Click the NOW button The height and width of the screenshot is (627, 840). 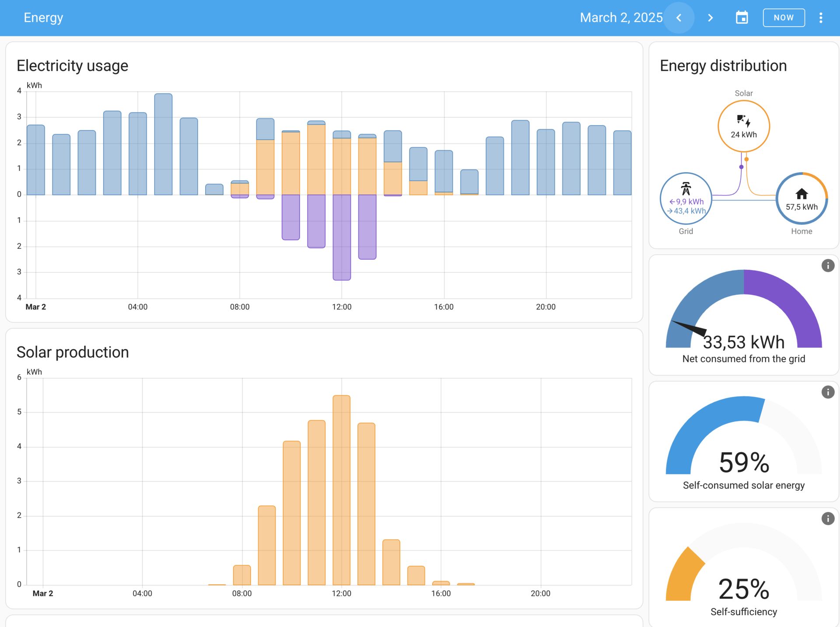(784, 18)
